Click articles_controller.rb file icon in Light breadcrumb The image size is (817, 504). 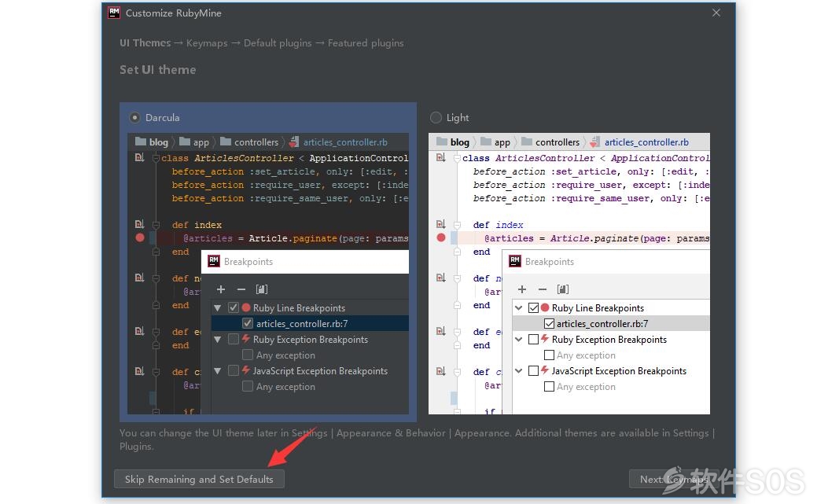(x=595, y=142)
